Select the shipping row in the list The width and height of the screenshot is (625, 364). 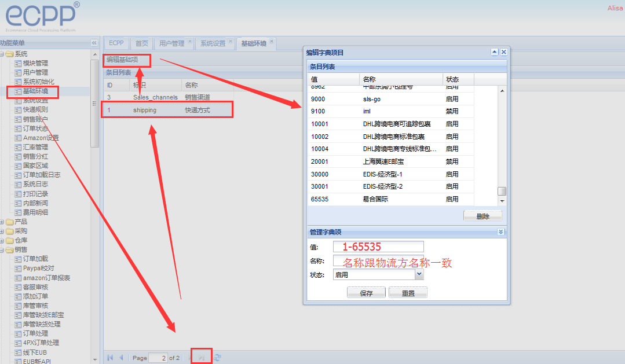tap(167, 110)
